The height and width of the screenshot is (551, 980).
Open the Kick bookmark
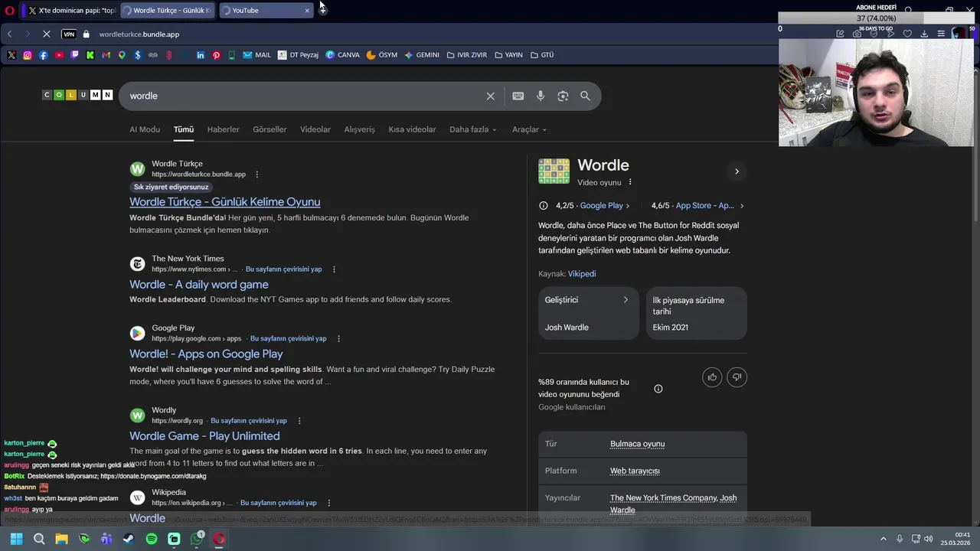point(90,55)
